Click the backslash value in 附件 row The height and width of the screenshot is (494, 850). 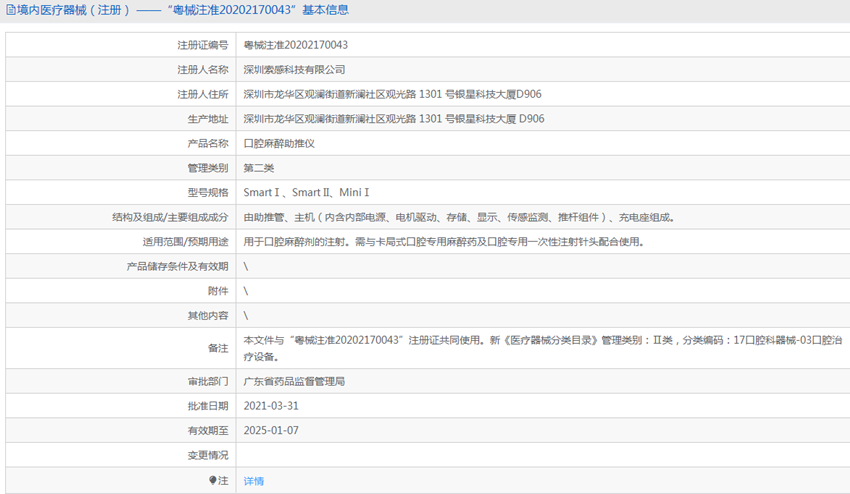click(246, 291)
